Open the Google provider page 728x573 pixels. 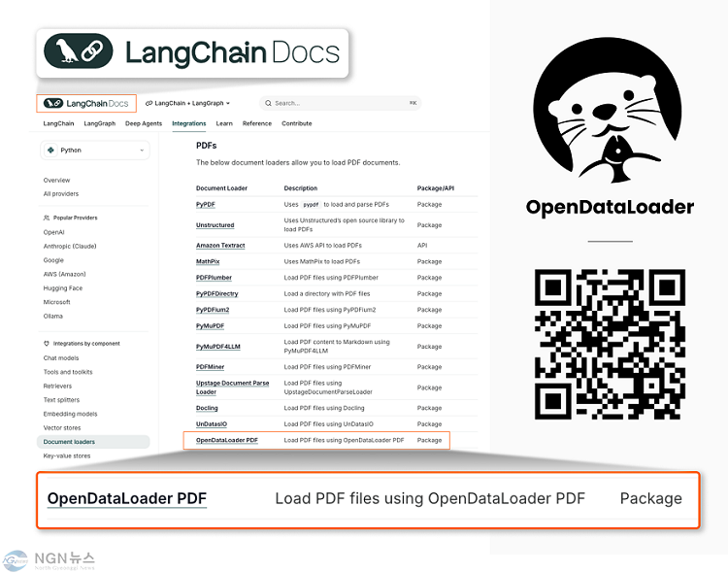point(53,260)
